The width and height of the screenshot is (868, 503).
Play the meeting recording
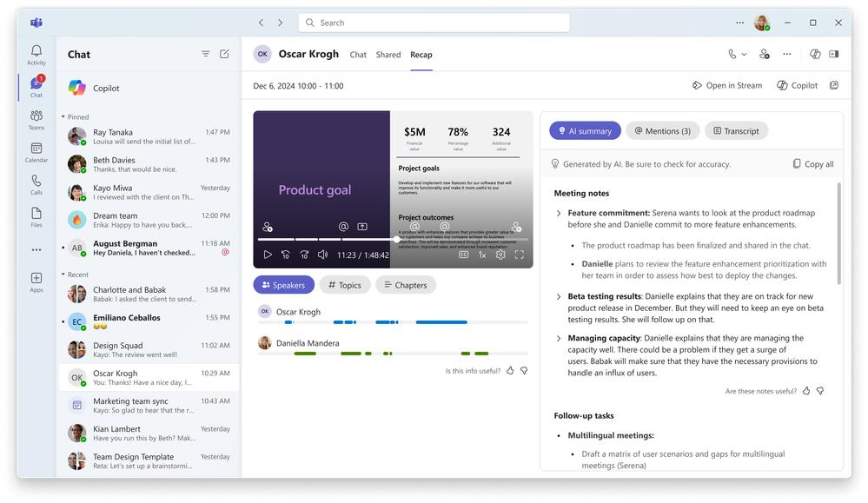click(x=268, y=255)
